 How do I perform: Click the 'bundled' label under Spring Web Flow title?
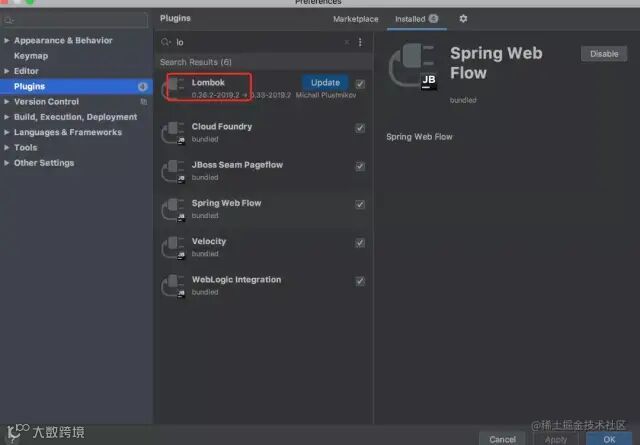(x=463, y=100)
